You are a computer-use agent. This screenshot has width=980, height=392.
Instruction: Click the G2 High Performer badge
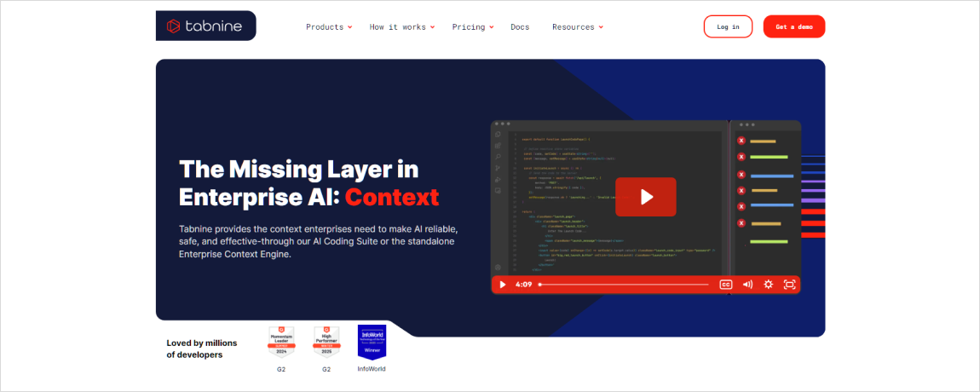(326, 342)
